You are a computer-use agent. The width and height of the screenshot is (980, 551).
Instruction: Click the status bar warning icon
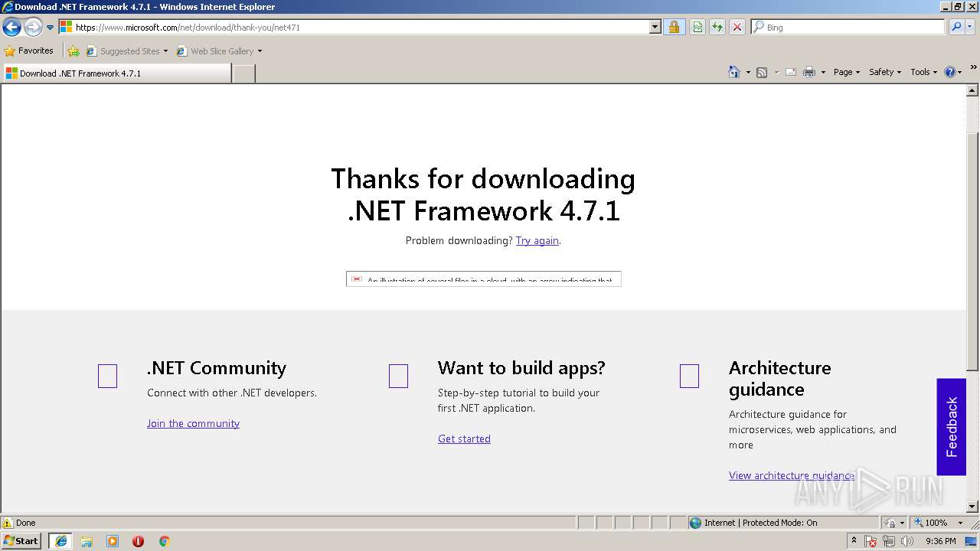pos(8,523)
